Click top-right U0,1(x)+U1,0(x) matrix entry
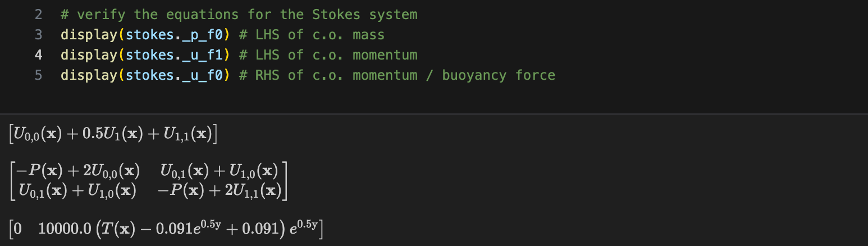The image size is (868, 246). pos(219,170)
